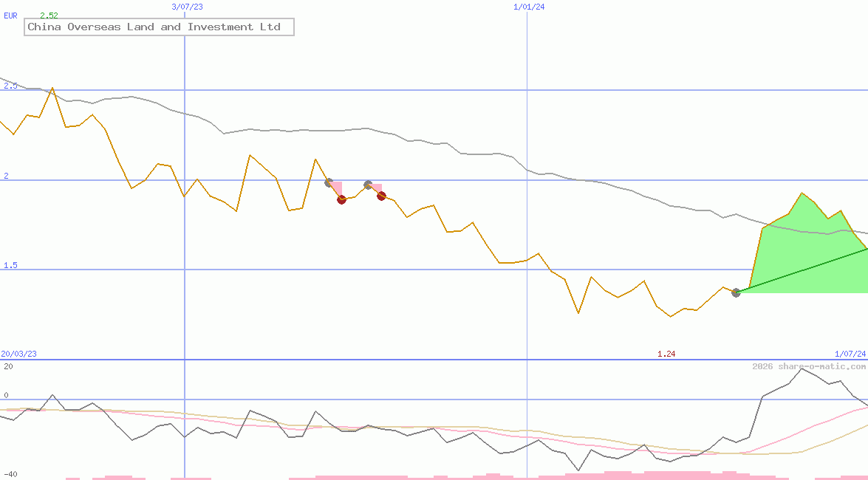Image resolution: width=868 pixels, height=480 pixels.
Task: Select the gray marker where the green area starts
Action: [x=736, y=292]
